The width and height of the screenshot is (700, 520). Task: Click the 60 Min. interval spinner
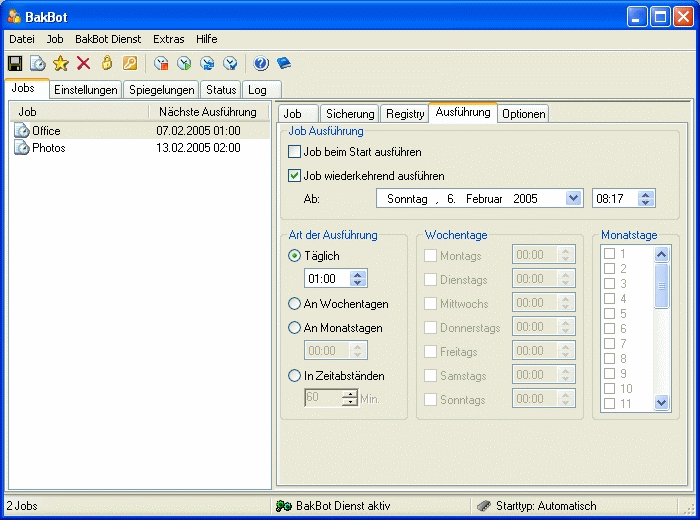[x=350, y=398]
